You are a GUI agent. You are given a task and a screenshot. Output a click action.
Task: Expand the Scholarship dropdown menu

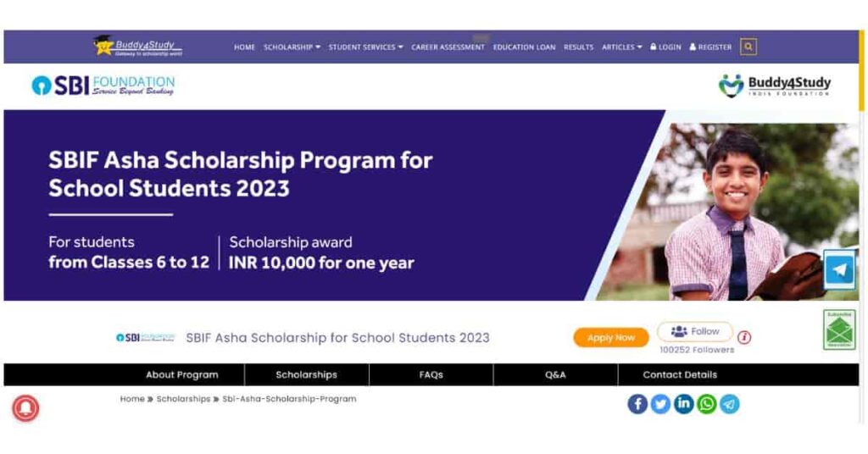[x=292, y=47]
